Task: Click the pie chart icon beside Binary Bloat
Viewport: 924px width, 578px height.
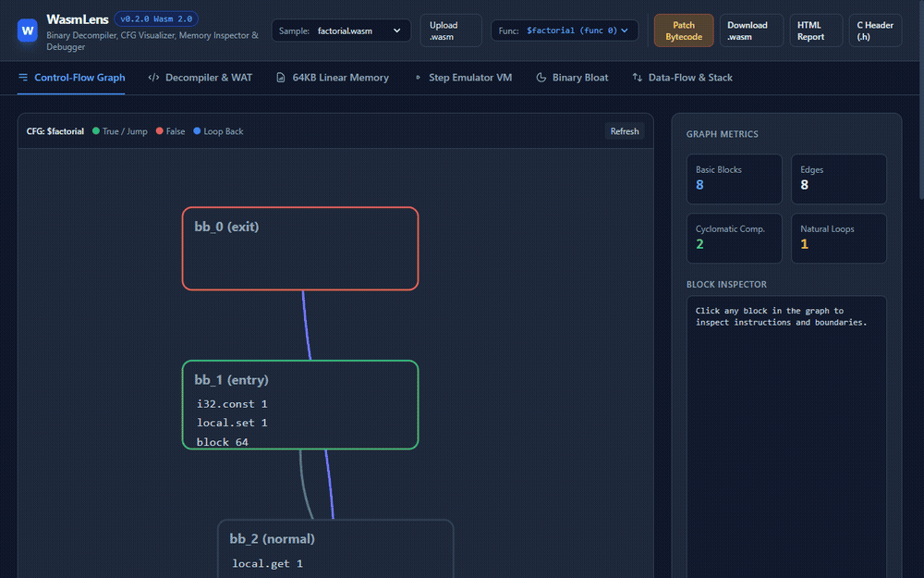Action: tap(541, 78)
